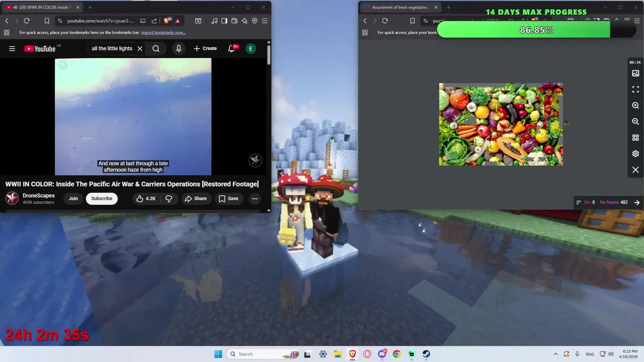644x362 pixels.
Task: Open Google Chrome from taskbar
Action: coord(396,354)
